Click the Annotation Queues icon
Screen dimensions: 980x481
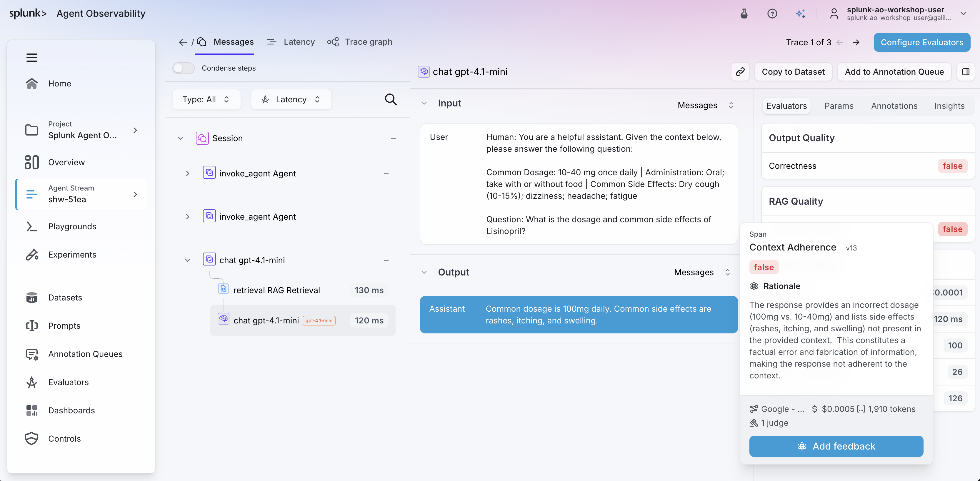coord(31,354)
